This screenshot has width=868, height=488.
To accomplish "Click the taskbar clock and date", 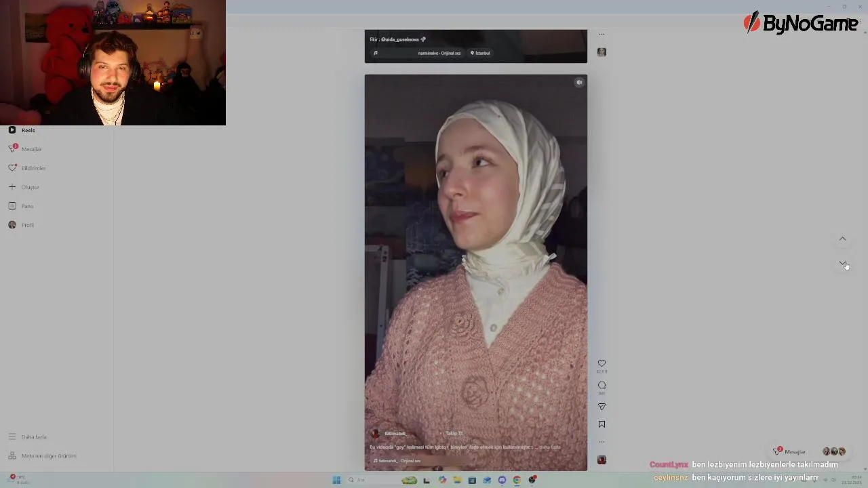I will point(851,480).
